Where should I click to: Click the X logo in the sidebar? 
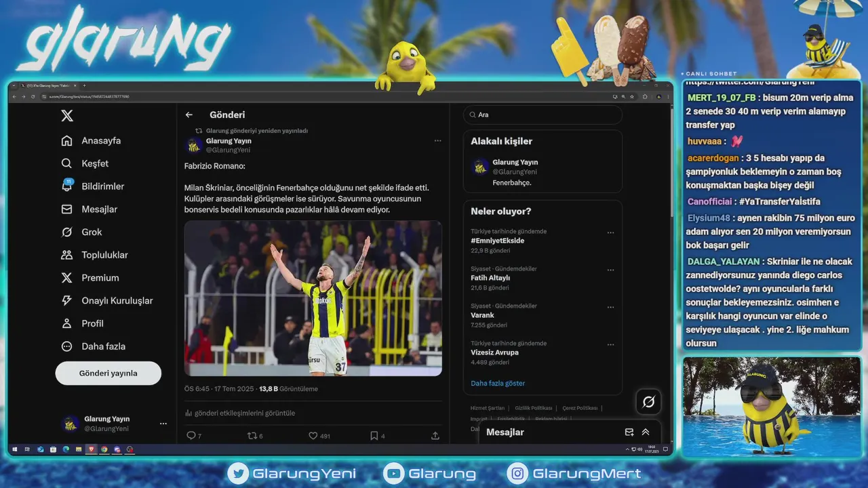67,116
